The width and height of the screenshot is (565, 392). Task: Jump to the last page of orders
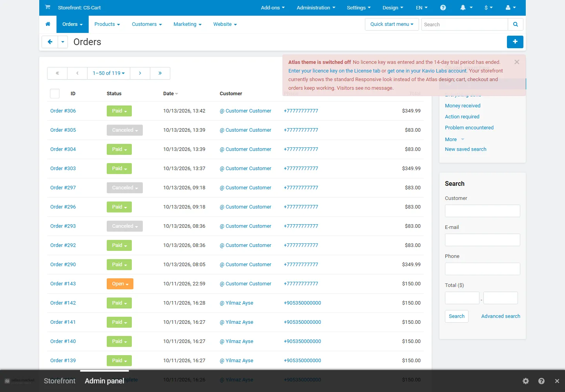click(x=160, y=73)
